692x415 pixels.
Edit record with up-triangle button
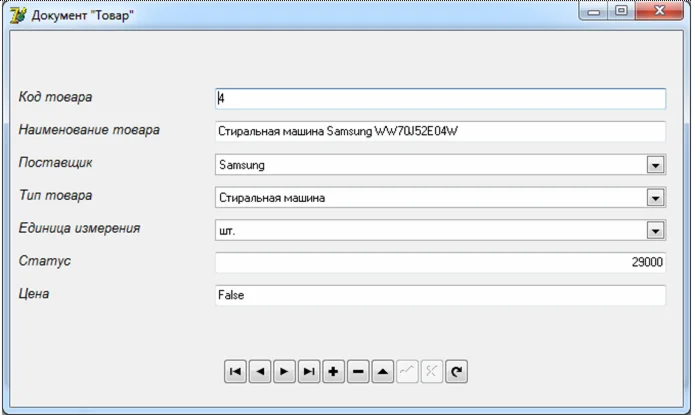383,372
